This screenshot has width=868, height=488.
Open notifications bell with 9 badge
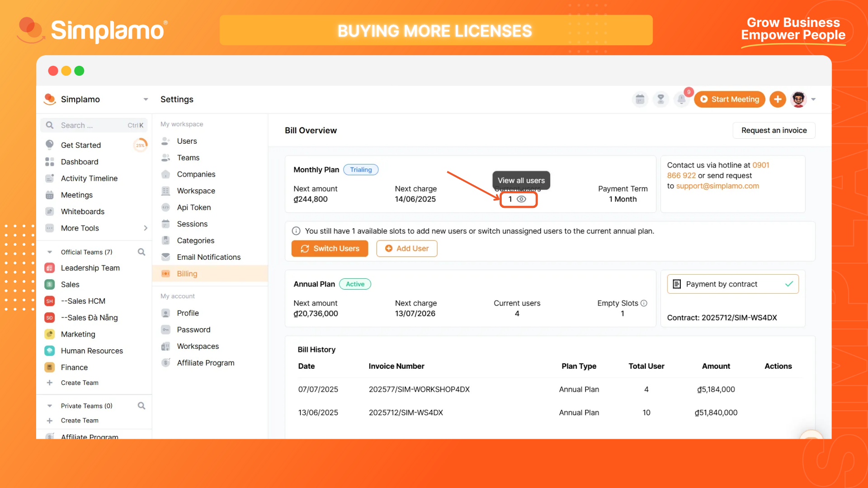(681, 99)
